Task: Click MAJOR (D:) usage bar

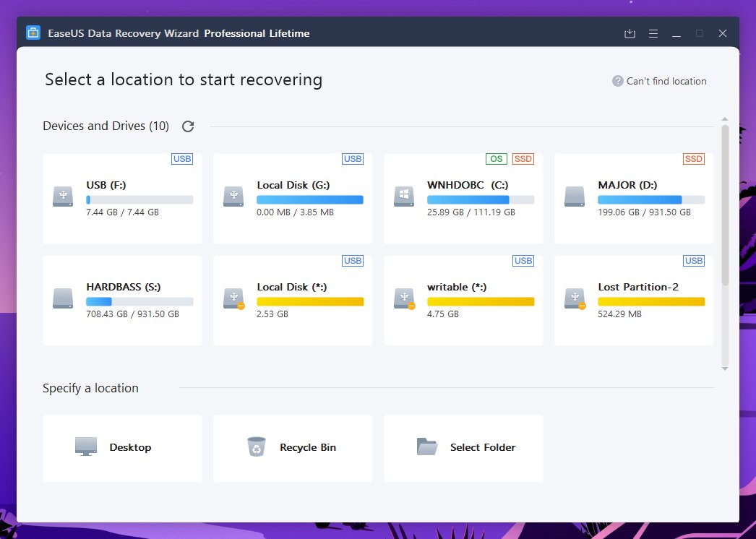Action: point(651,199)
